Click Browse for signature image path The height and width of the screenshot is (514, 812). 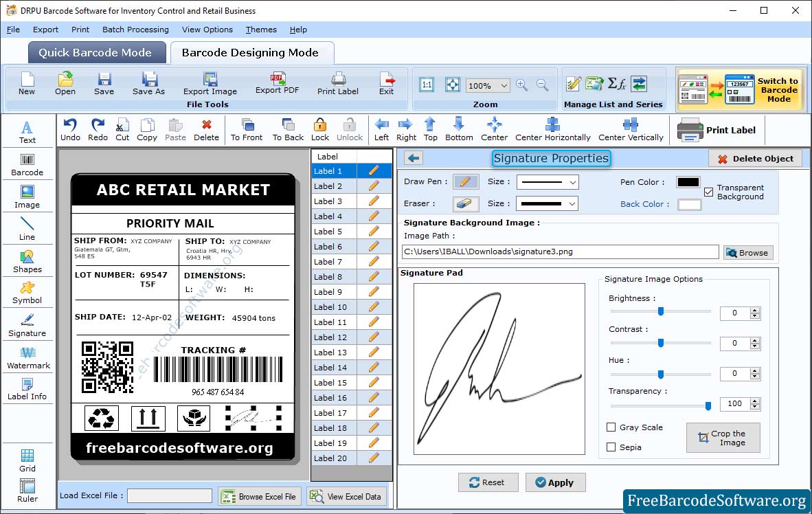748,252
